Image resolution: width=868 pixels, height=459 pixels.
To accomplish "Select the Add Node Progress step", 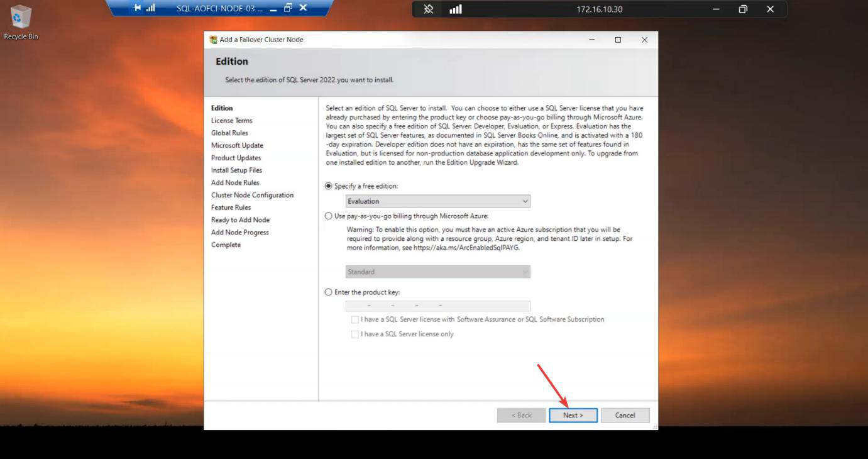I will 239,233.
